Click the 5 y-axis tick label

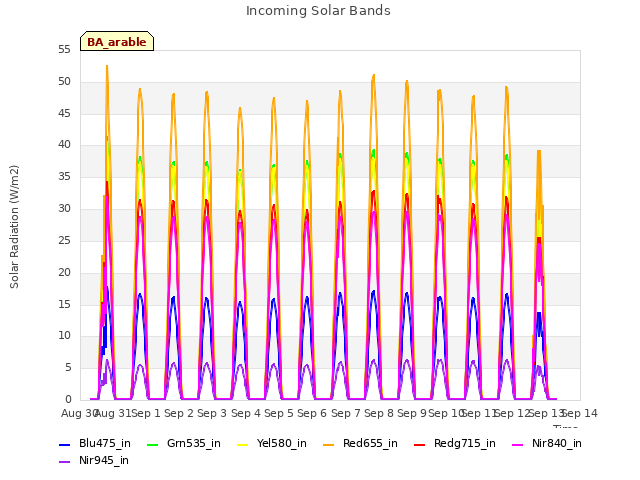click(68, 368)
